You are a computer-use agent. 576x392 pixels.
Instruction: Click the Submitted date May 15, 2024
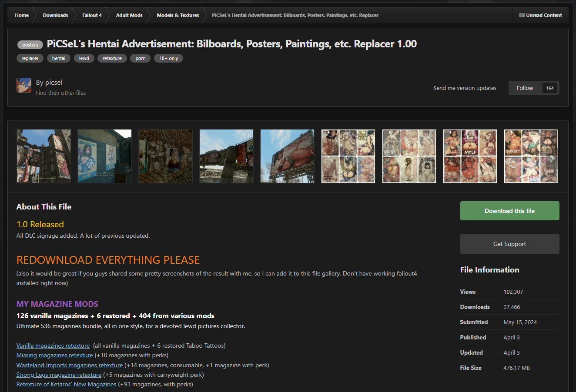[x=520, y=322]
